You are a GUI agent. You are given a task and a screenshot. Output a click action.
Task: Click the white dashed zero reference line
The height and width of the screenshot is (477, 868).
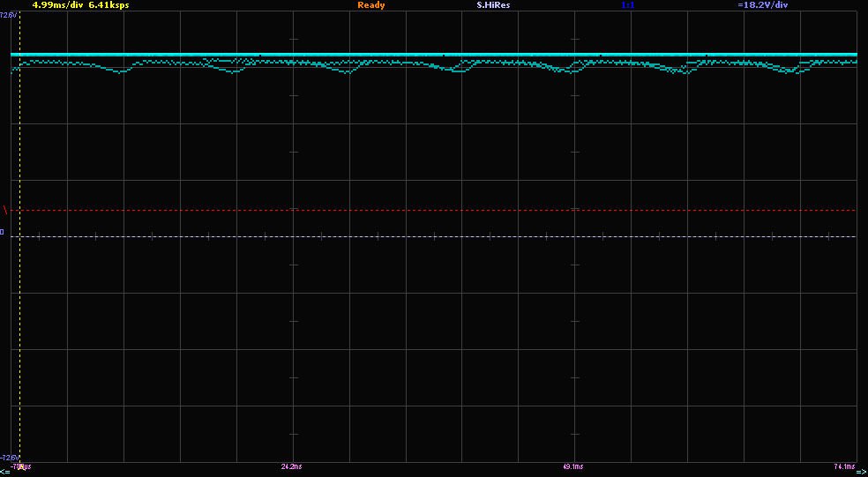pyautogui.click(x=441, y=236)
